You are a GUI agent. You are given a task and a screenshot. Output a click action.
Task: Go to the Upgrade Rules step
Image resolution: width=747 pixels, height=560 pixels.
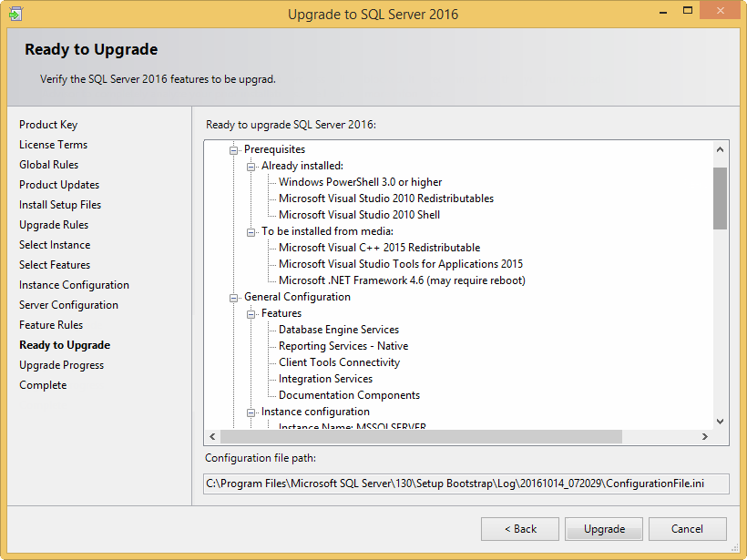point(54,225)
